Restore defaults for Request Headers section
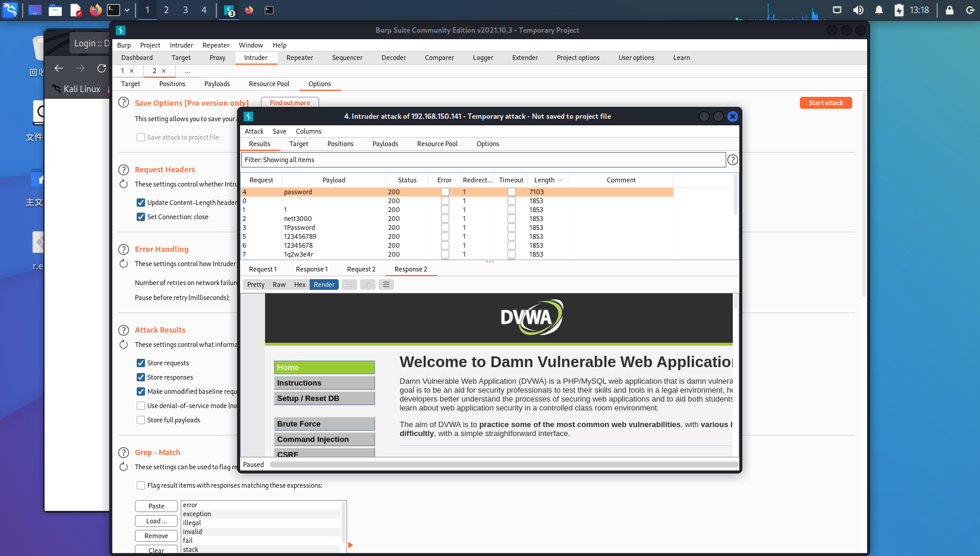This screenshot has height=556, width=980. tap(124, 184)
